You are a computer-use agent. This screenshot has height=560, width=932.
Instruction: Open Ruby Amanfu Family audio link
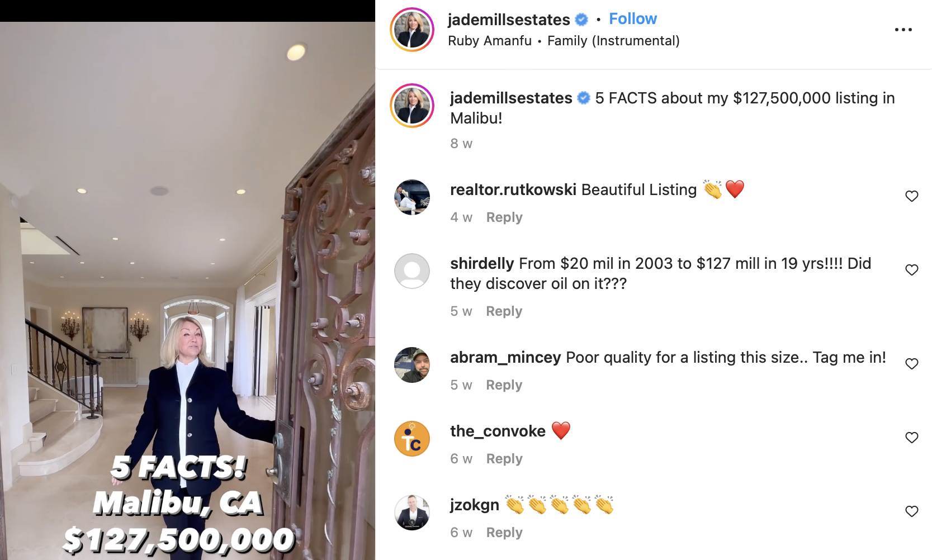(x=564, y=41)
